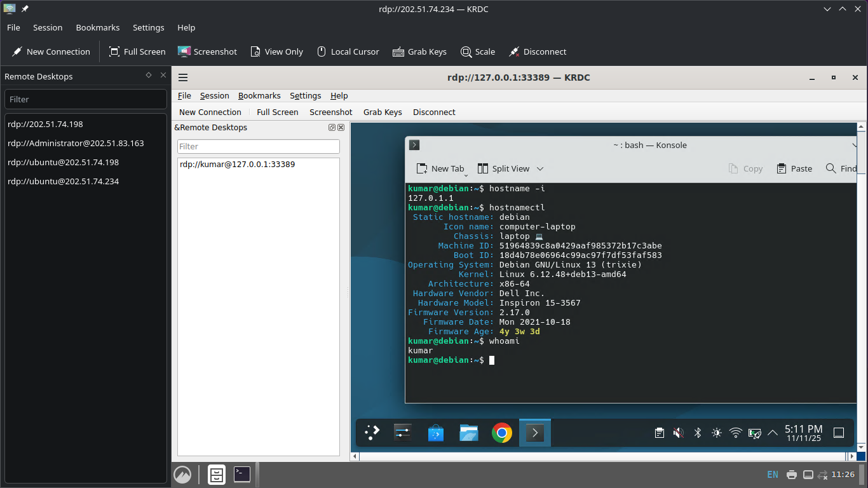Open the Wi-Fi network icon in remote tray

[x=735, y=433]
